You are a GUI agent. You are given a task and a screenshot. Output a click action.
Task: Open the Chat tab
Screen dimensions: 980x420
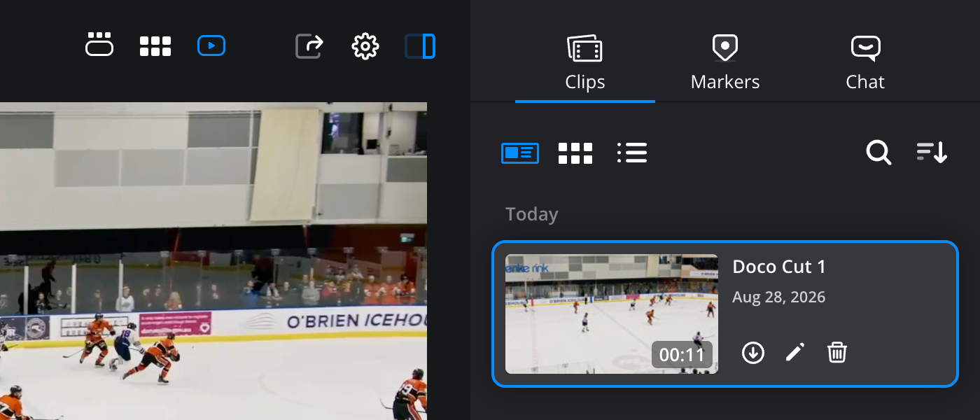(865, 63)
